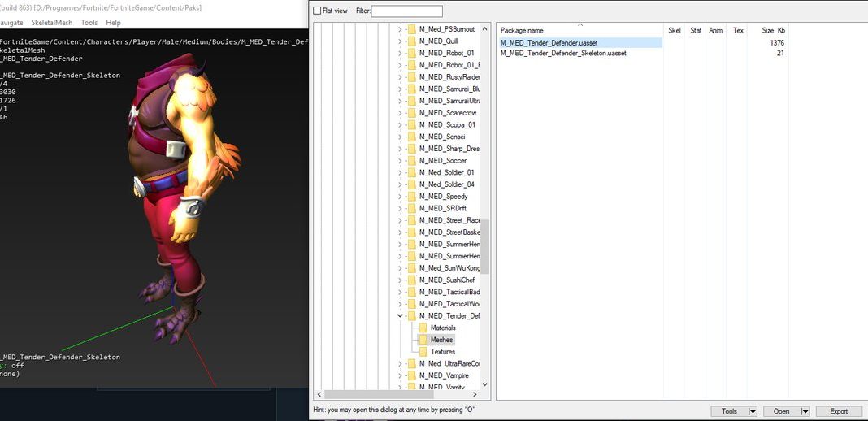Sort by Stat column header

pos(695,30)
